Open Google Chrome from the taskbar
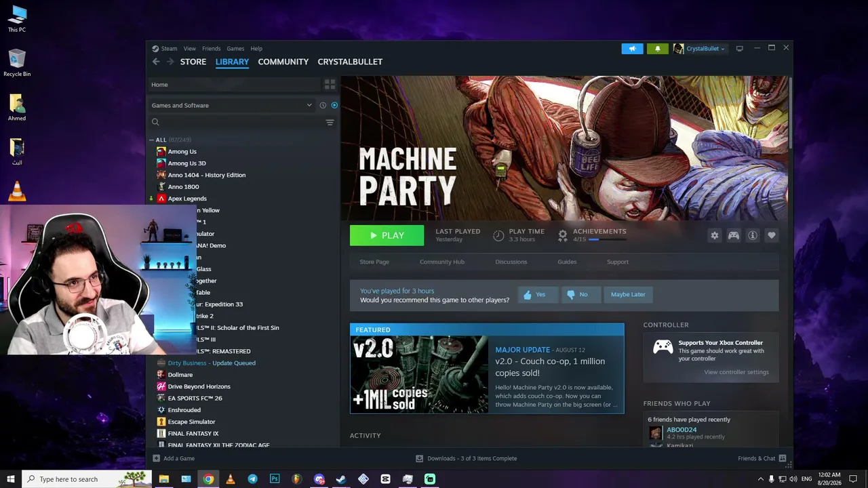This screenshot has width=868, height=488. click(208, 479)
